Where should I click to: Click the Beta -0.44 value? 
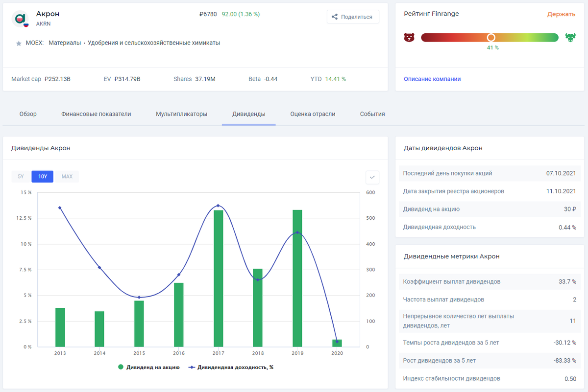[x=270, y=79]
